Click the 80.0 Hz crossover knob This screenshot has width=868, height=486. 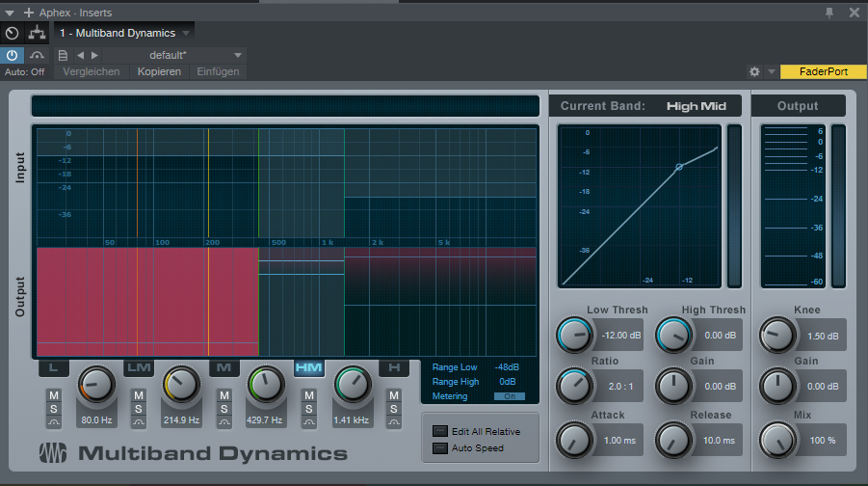(96, 385)
